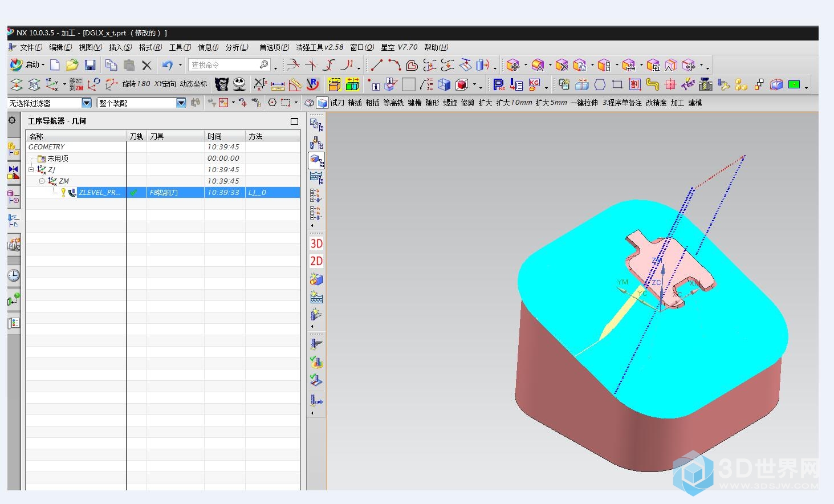Click in the 查找命令 search field

(228, 65)
